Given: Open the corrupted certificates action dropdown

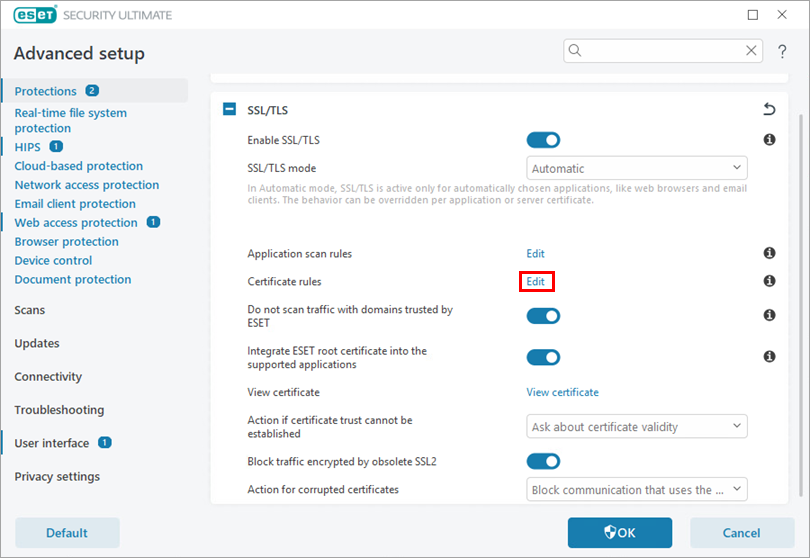Looking at the screenshot, I should point(636,490).
